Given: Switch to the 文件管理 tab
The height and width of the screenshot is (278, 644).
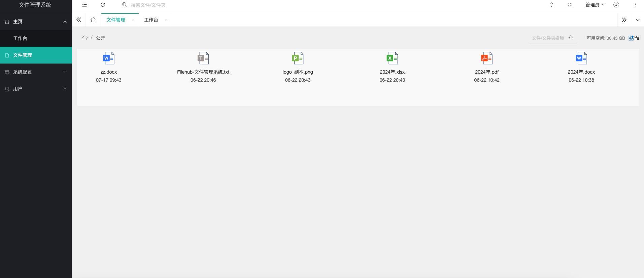Looking at the screenshot, I should point(116,20).
